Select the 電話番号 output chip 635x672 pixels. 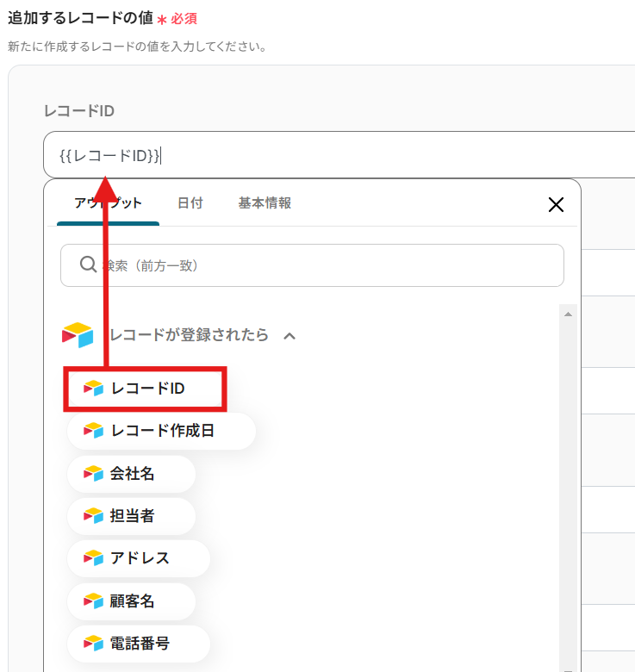(x=139, y=644)
